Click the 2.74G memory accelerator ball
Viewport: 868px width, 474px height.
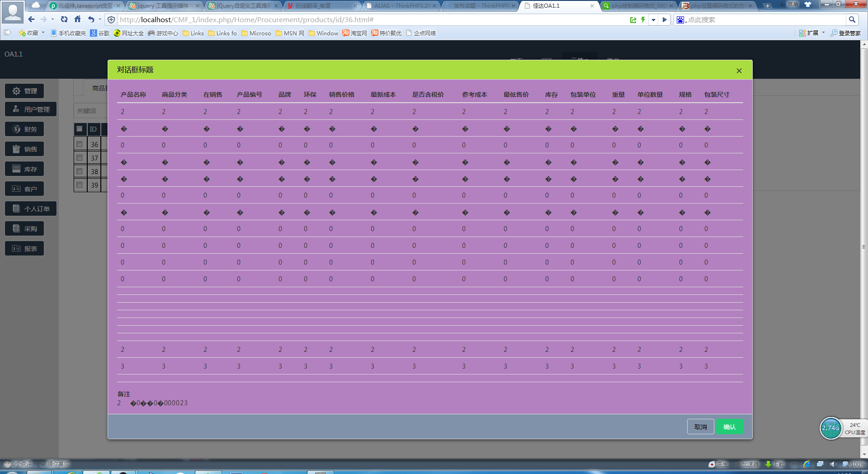coord(830,428)
